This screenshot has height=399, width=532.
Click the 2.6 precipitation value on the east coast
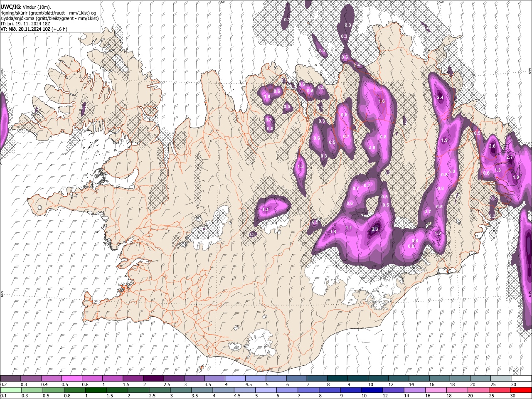[493, 146]
